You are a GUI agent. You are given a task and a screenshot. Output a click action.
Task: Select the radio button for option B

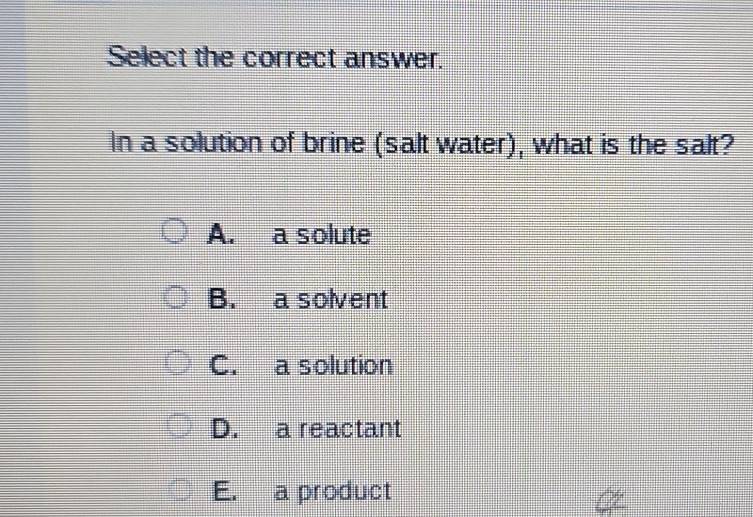pos(176,298)
